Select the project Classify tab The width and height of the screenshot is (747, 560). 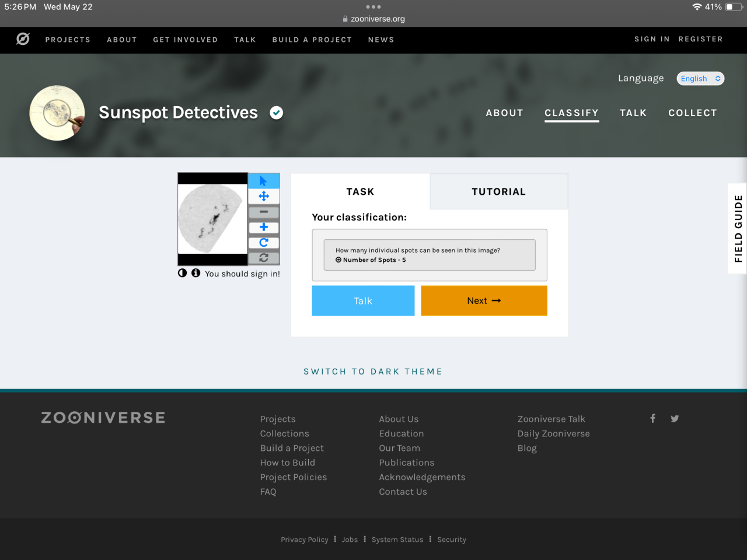pos(572,113)
